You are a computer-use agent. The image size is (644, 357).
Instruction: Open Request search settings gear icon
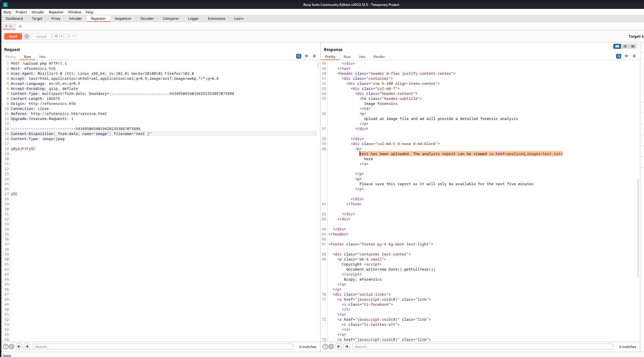(x=11, y=347)
